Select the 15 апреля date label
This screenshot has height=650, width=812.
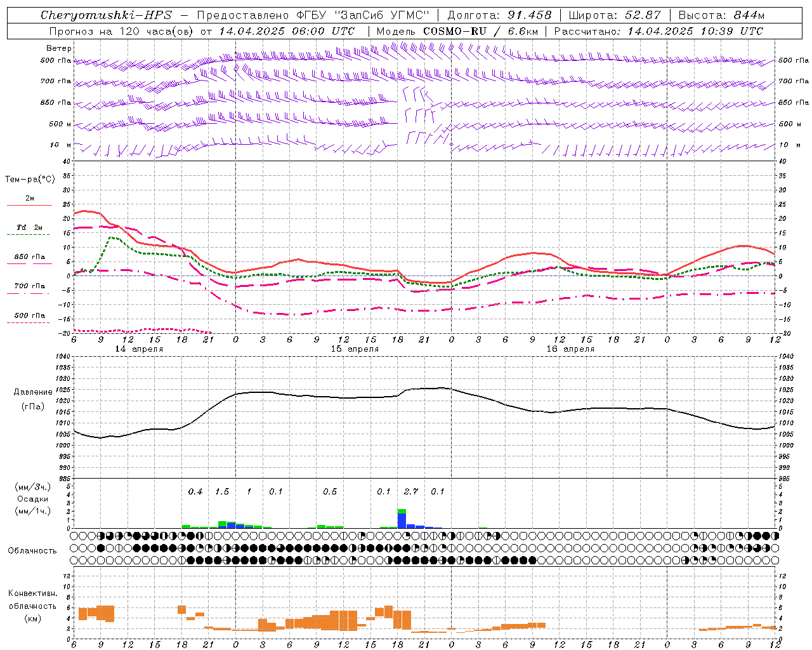pos(355,348)
